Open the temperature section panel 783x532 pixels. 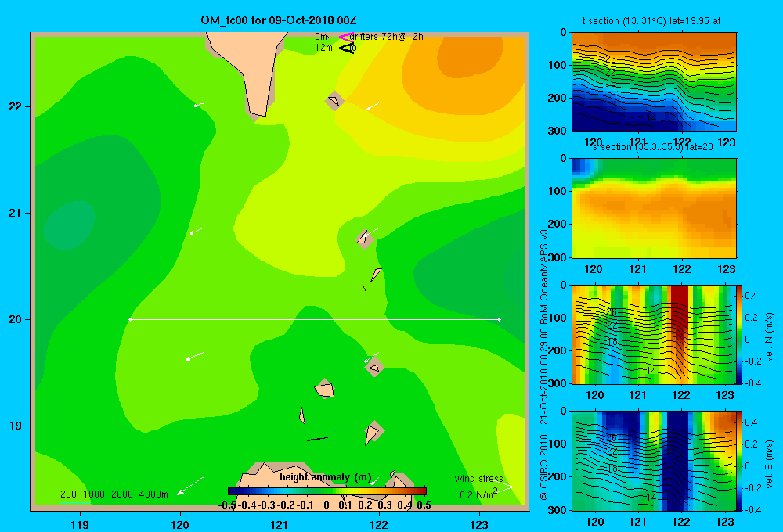coord(654,82)
